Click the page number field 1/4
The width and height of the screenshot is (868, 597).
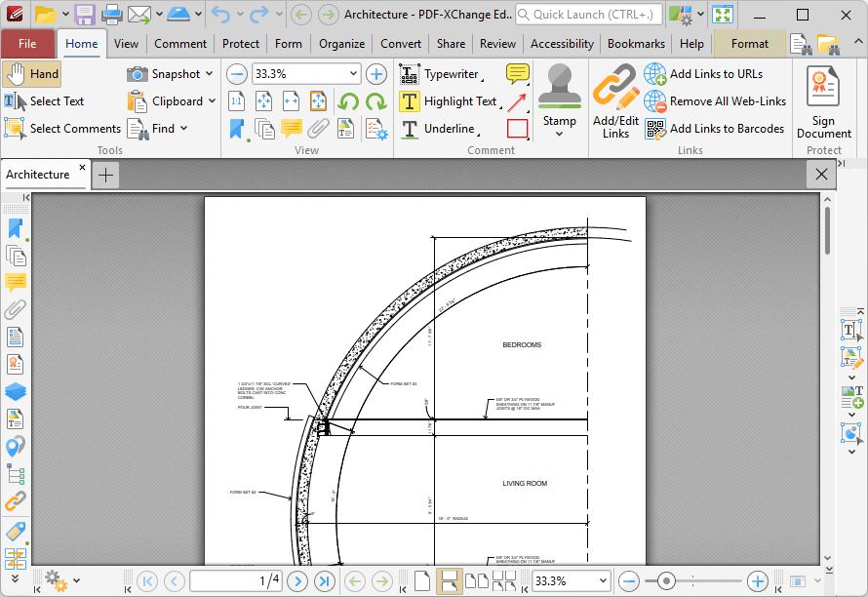pos(236,581)
